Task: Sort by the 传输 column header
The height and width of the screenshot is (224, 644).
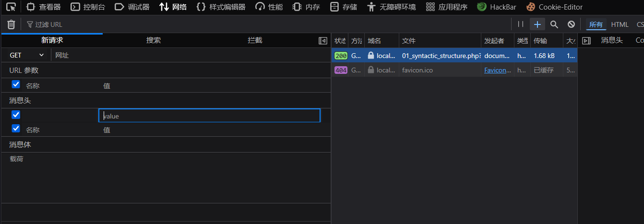Action: (547, 41)
